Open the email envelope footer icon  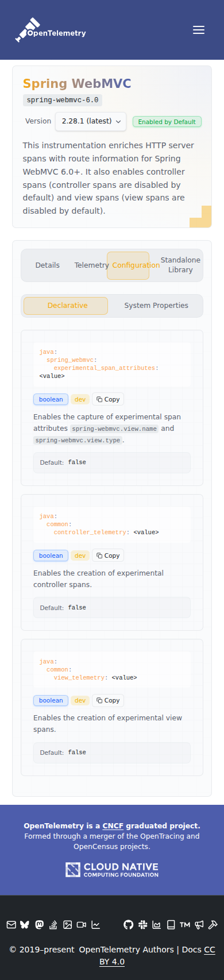pos(11,925)
